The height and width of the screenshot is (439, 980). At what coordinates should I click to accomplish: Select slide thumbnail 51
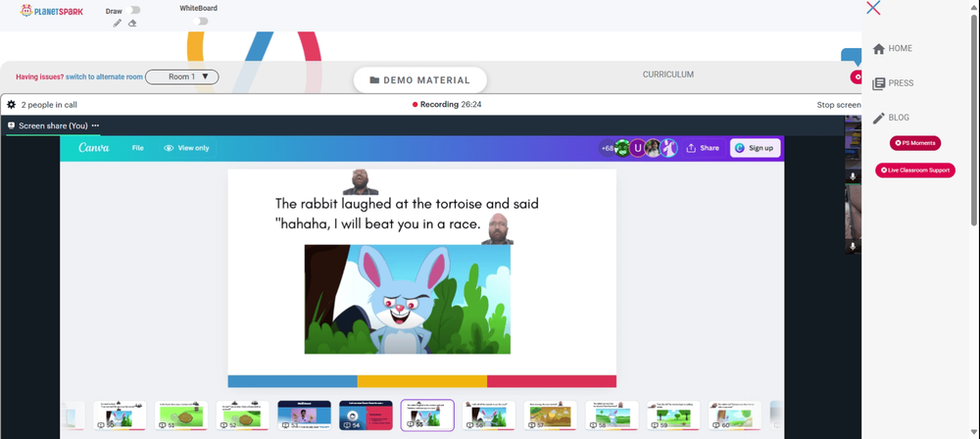coord(181,415)
